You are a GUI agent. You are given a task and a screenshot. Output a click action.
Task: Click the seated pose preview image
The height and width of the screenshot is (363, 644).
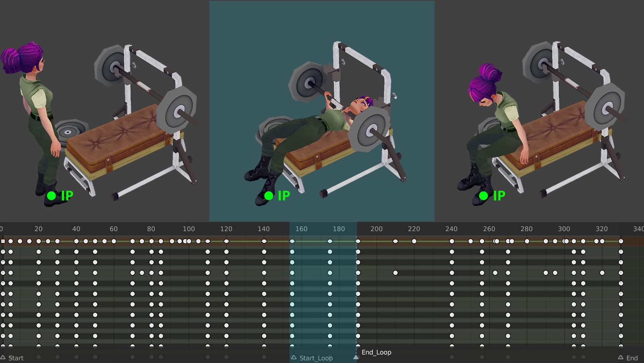pyautogui.click(x=539, y=111)
